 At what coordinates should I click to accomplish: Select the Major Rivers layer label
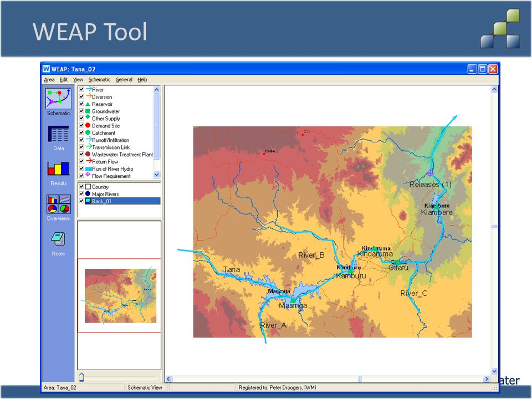[x=105, y=194]
